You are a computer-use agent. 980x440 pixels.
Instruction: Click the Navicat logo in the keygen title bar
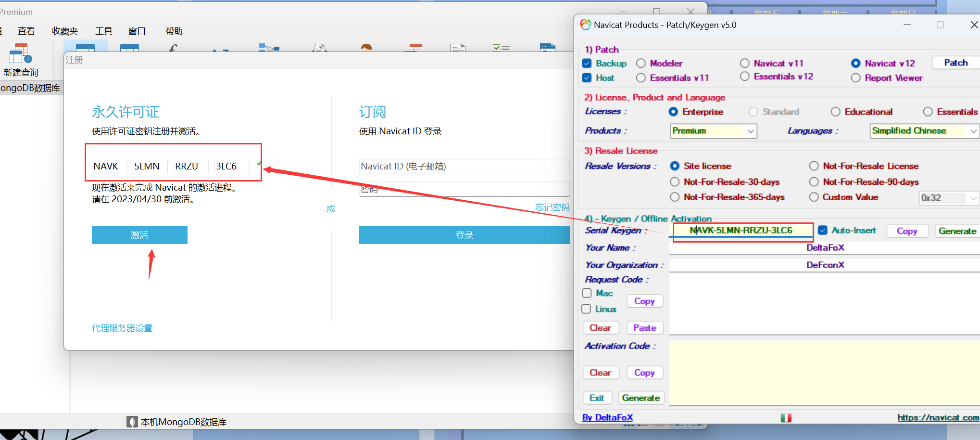click(x=585, y=25)
